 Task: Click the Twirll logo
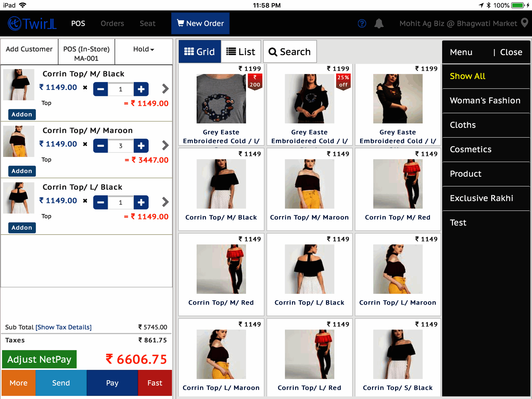coord(32,24)
